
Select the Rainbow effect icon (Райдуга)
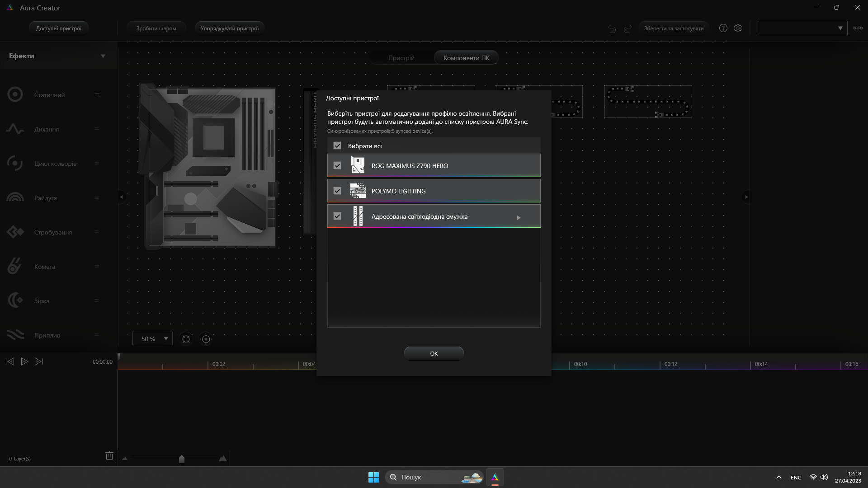coord(15,197)
